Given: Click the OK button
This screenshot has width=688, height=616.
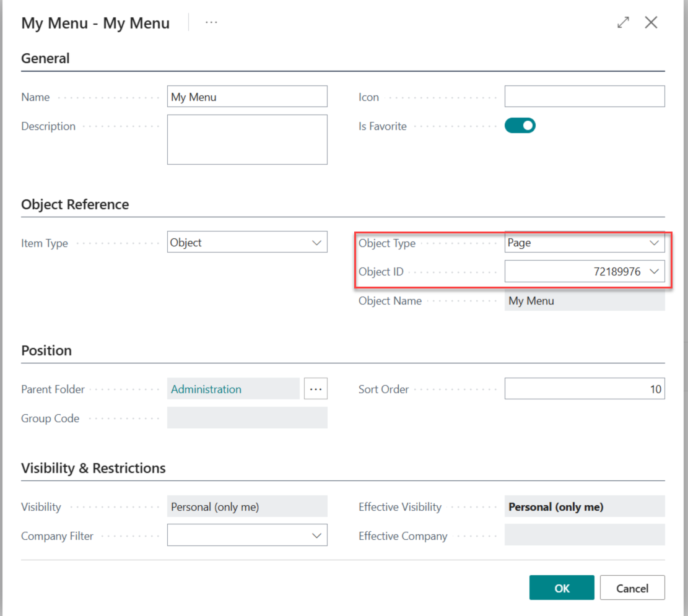Looking at the screenshot, I should point(561,588).
